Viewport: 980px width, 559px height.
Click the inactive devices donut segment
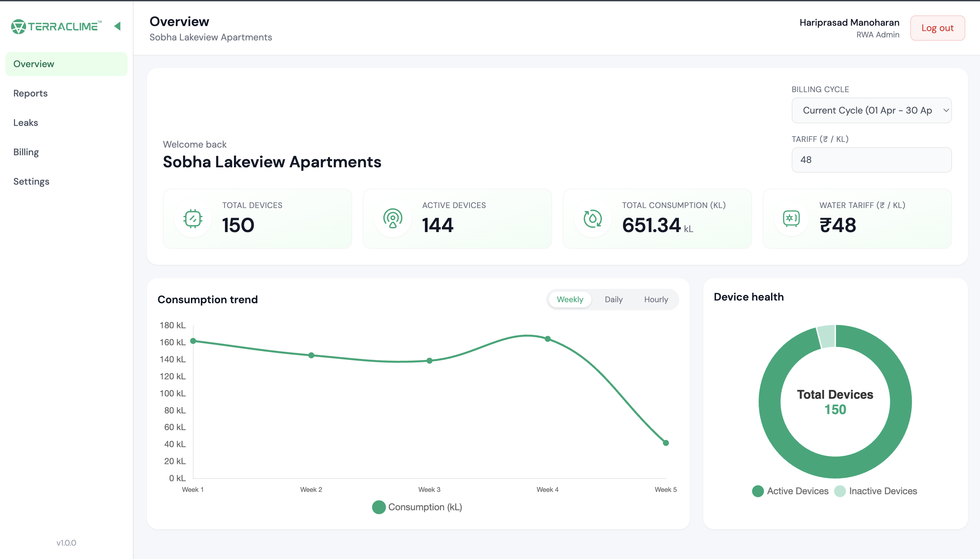tap(826, 336)
